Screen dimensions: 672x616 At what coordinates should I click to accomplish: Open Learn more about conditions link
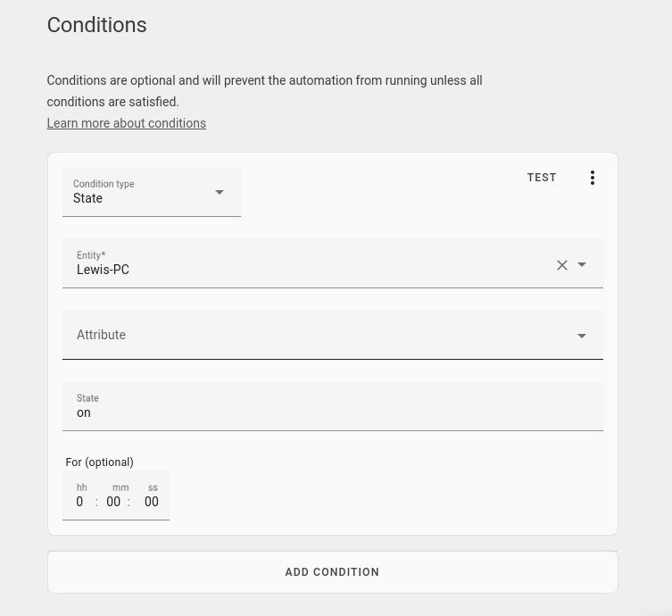pos(127,123)
